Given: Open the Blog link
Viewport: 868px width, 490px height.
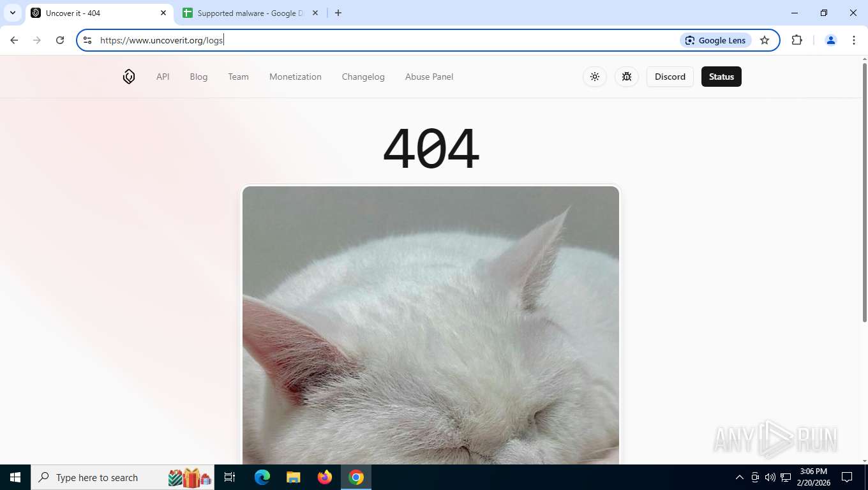Looking at the screenshot, I should coord(198,77).
